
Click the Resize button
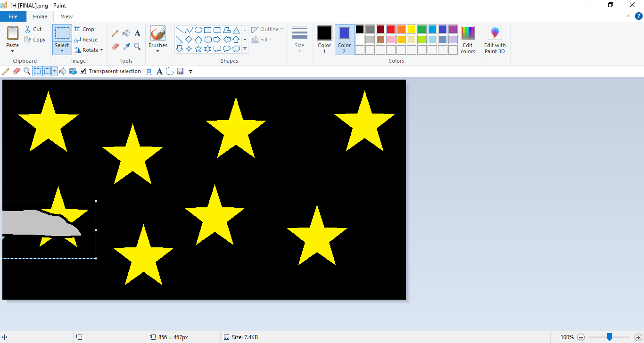86,40
